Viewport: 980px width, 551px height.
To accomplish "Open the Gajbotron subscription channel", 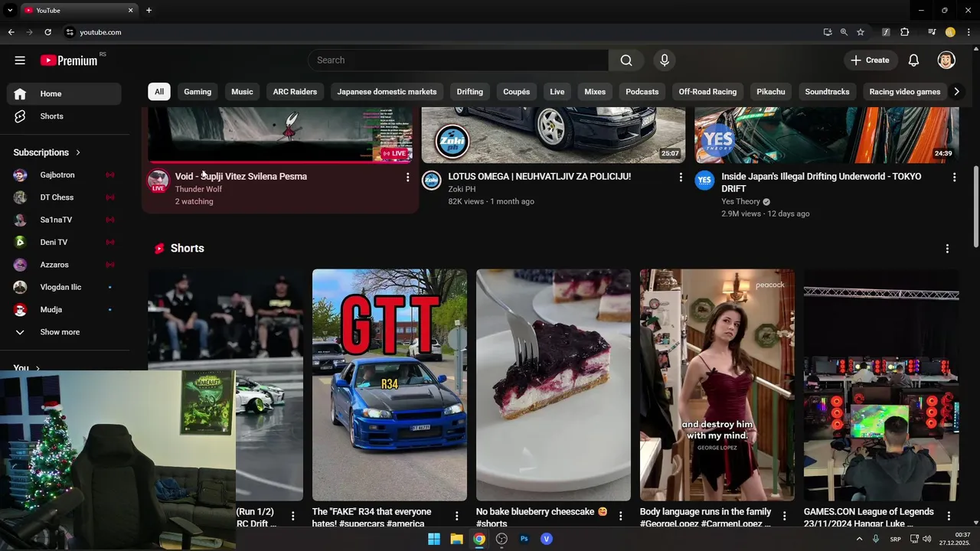I will tap(64, 175).
